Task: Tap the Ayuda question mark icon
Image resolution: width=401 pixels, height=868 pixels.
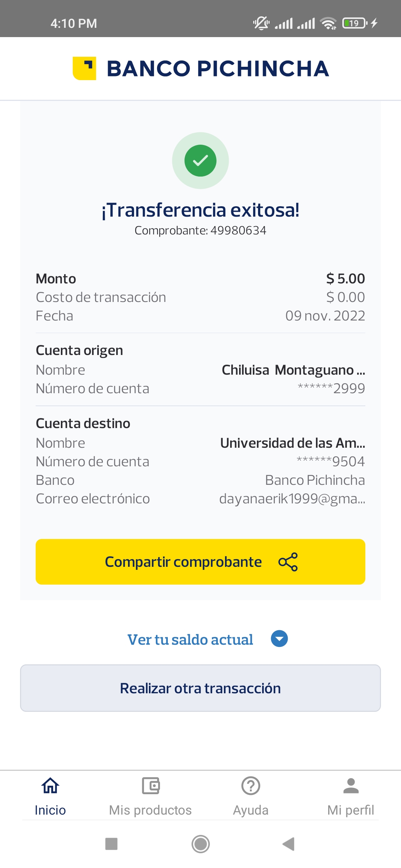Action: tap(251, 785)
